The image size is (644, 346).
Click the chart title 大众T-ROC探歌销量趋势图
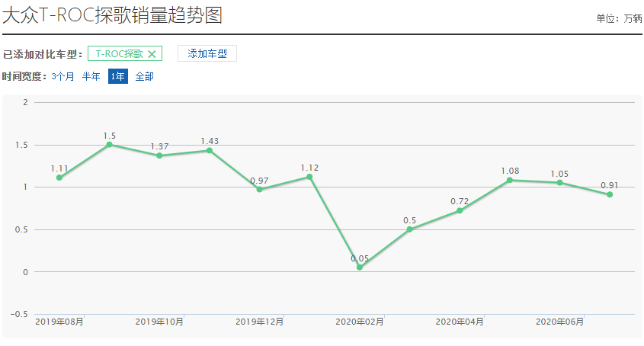coord(113,15)
